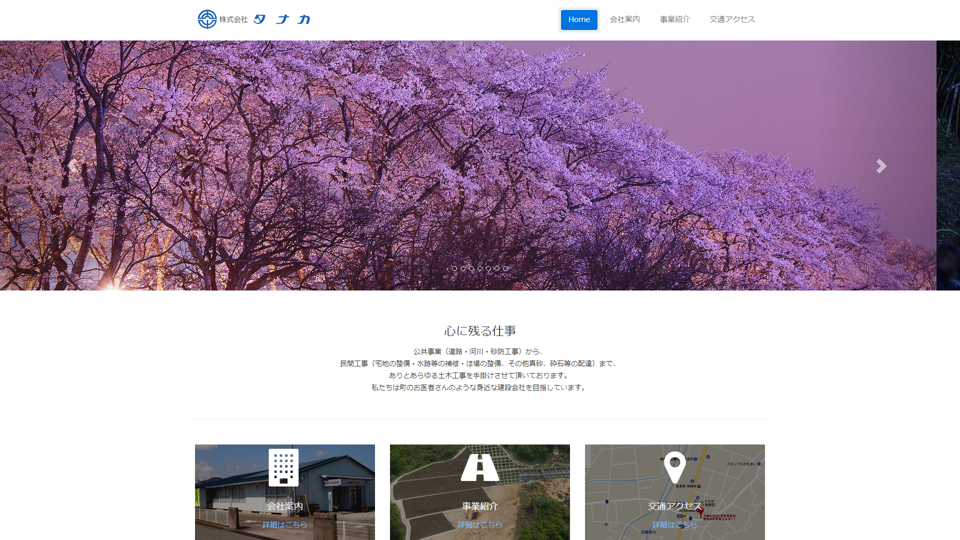Click the office building icon

coord(284,467)
